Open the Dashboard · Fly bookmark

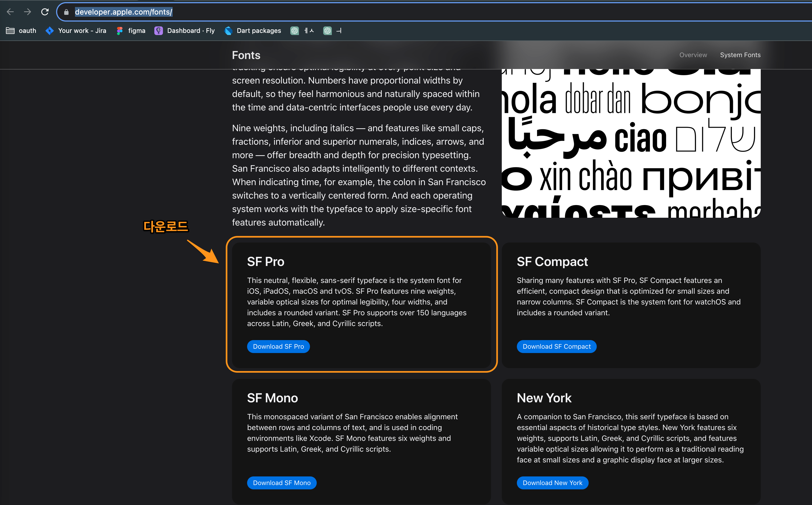coord(185,31)
